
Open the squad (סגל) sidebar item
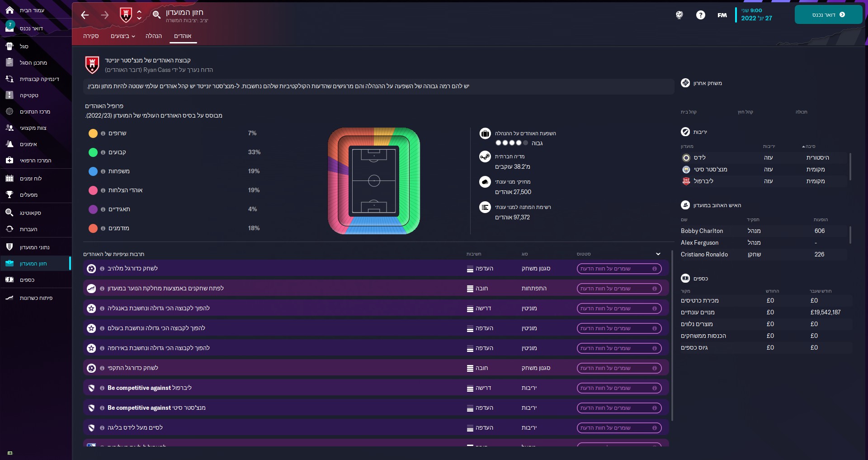[36, 46]
